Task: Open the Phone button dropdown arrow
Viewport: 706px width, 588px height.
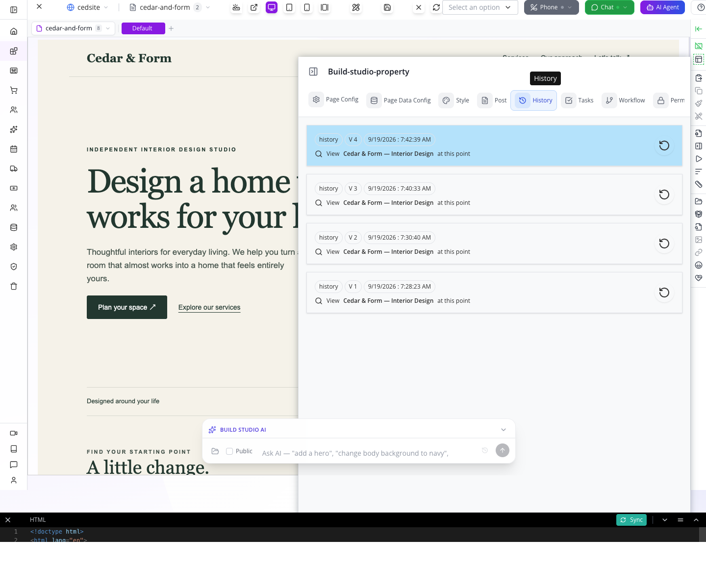Action: tap(570, 7)
